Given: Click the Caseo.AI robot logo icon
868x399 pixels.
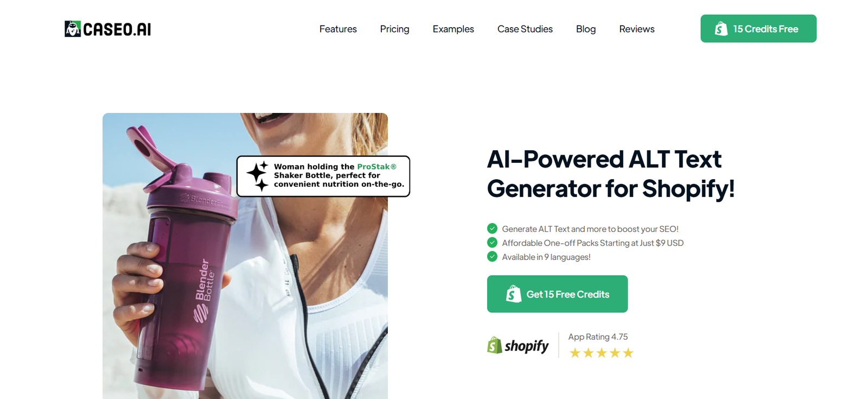Looking at the screenshot, I should coord(73,29).
